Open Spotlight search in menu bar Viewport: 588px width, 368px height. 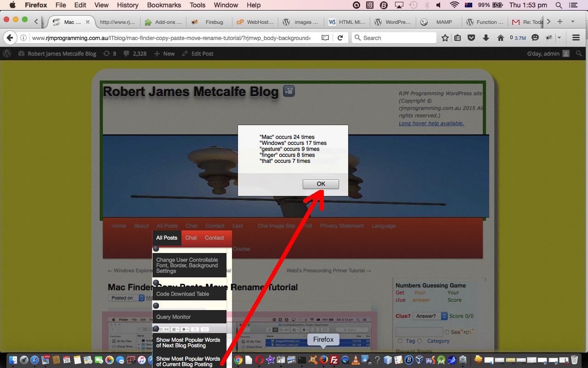click(559, 5)
